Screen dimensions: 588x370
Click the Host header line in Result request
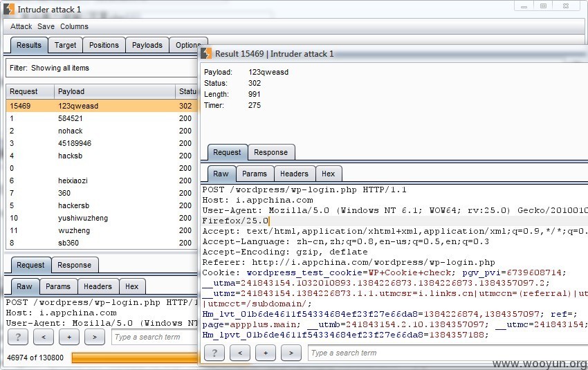pos(257,200)
